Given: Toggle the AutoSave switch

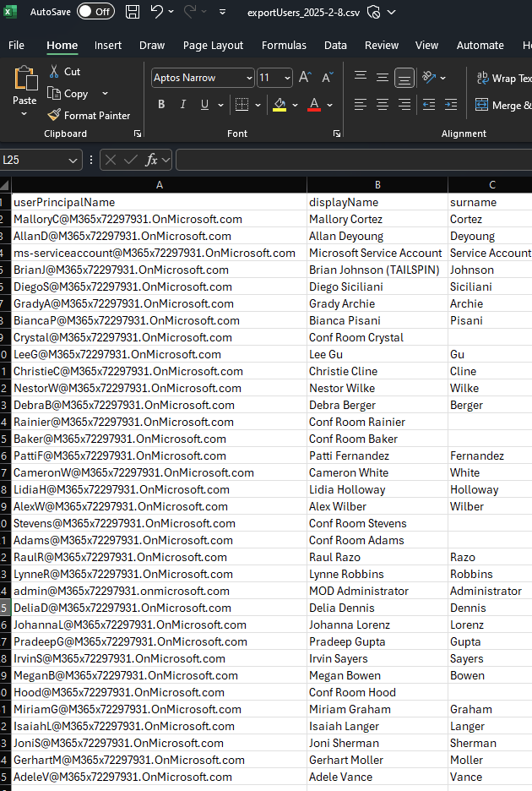Looking at the screenshot, I should (x=95, y=12).
